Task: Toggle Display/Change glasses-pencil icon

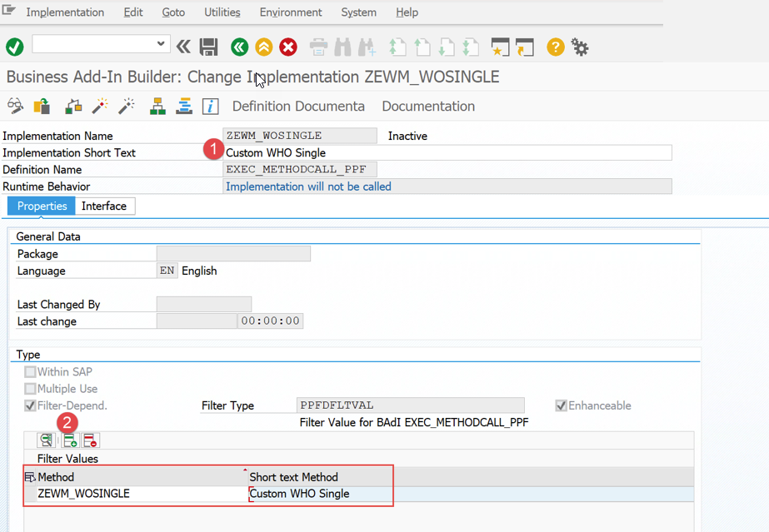Action: [x=15, y=106]
